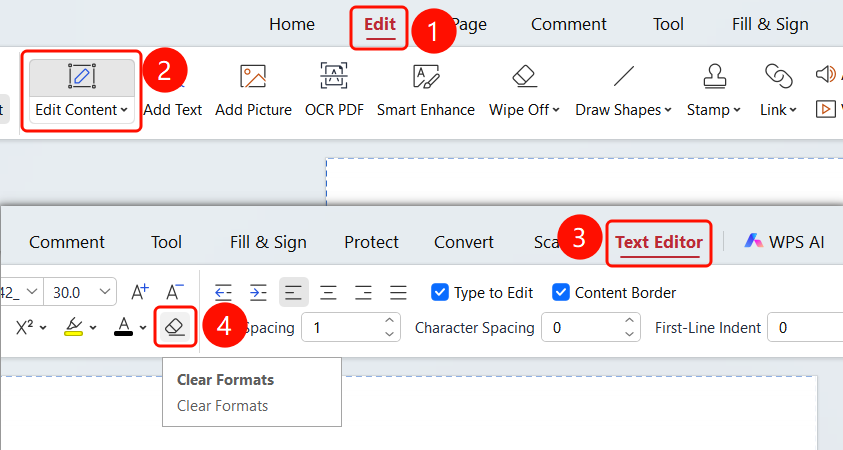
Task: Apply the yellow highlight color
Action: 73,327
